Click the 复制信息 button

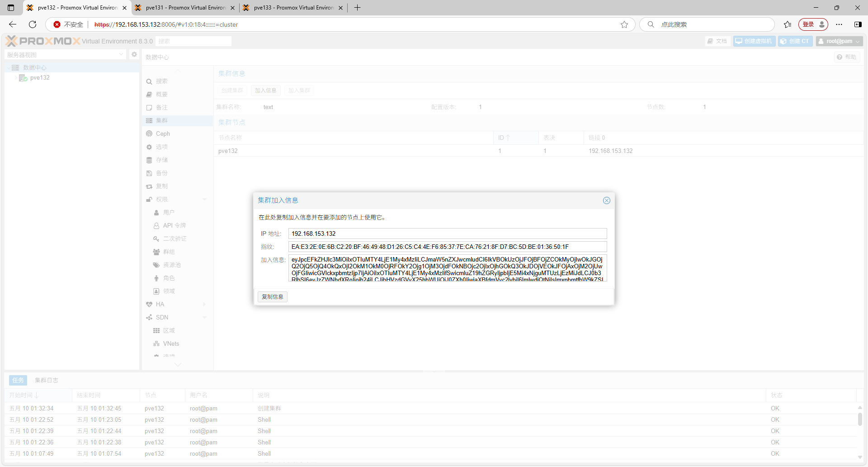[273, 297]
